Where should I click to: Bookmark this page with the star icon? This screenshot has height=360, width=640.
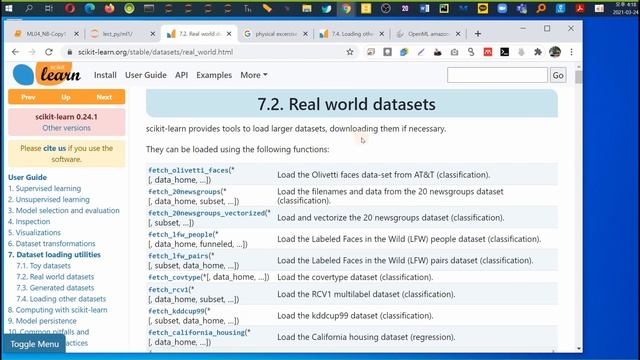click(x=350, y=52)
